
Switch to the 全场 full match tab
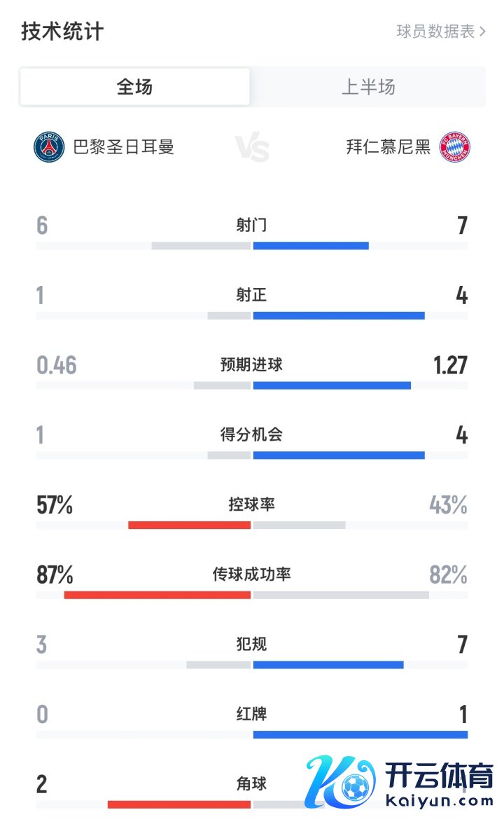pyautogui.click(x=134, y=87)
